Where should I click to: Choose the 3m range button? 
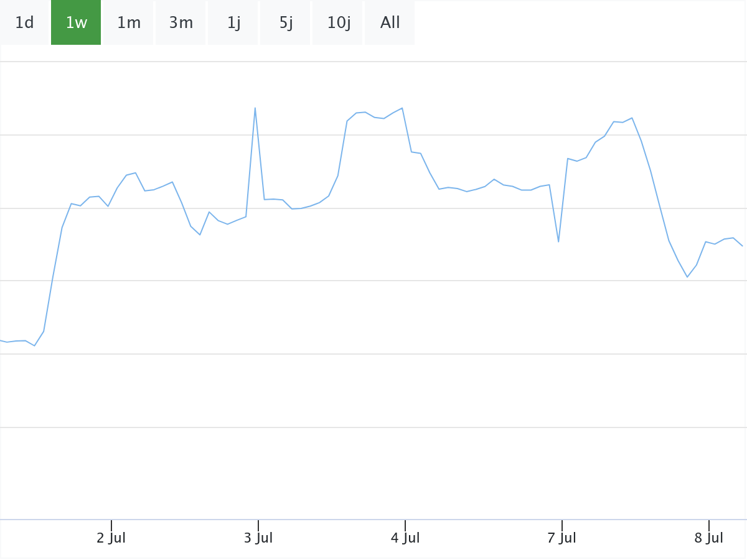[x=181, y=23]
